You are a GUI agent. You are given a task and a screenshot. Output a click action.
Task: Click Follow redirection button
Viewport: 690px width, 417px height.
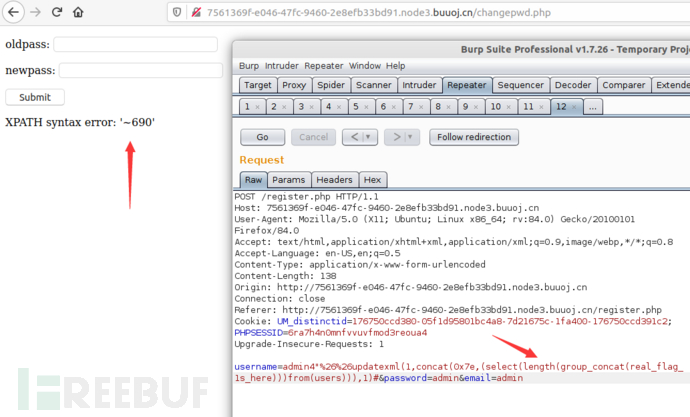click(x=474, y=137)
